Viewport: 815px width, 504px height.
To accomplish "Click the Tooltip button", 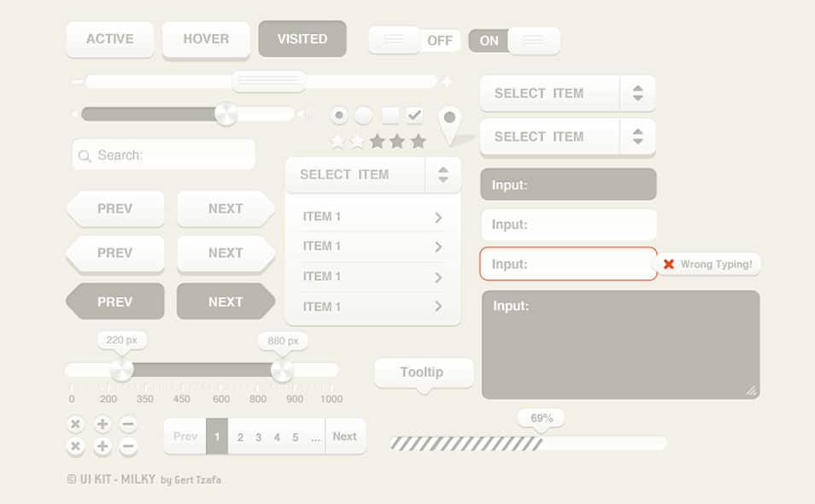I will (x=423, y=372).
